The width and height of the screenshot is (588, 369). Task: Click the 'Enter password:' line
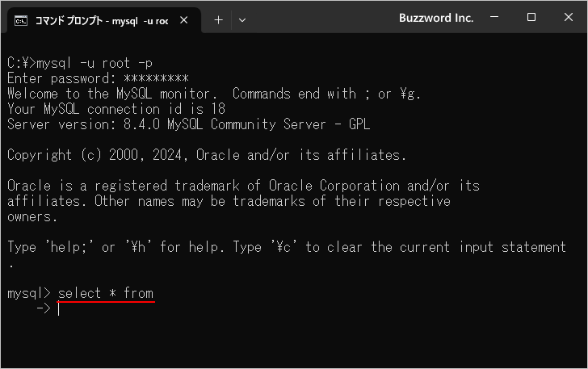(97, 78)
